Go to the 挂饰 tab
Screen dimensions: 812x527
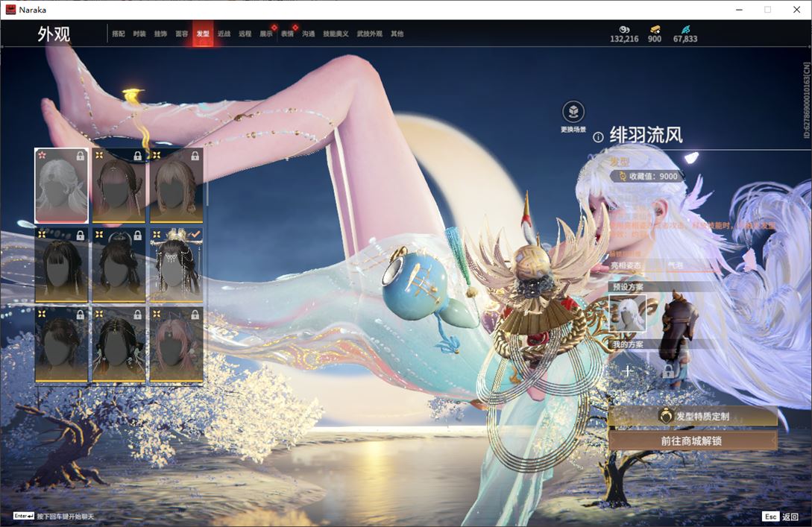click(160, 34)
